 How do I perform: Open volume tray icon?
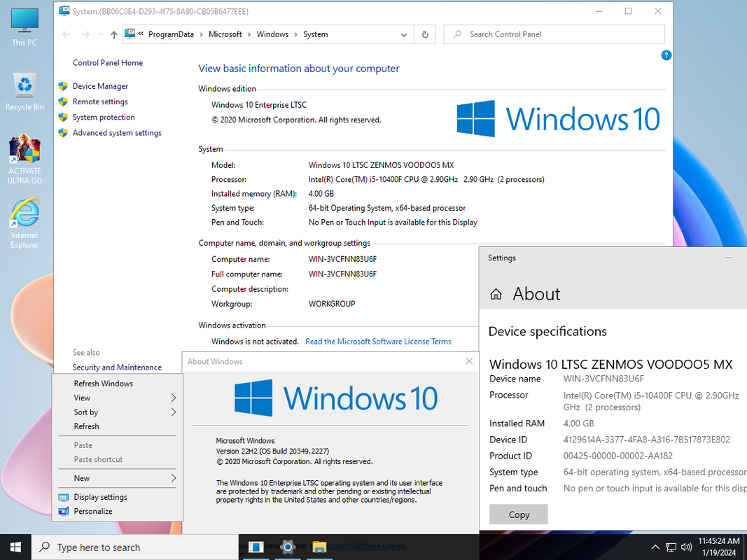687,547
